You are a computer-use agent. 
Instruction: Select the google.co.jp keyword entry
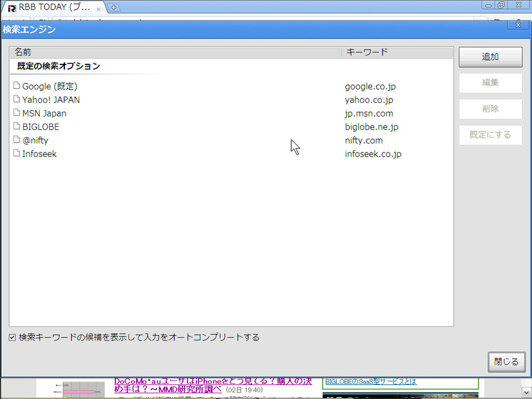click(374, 86)
